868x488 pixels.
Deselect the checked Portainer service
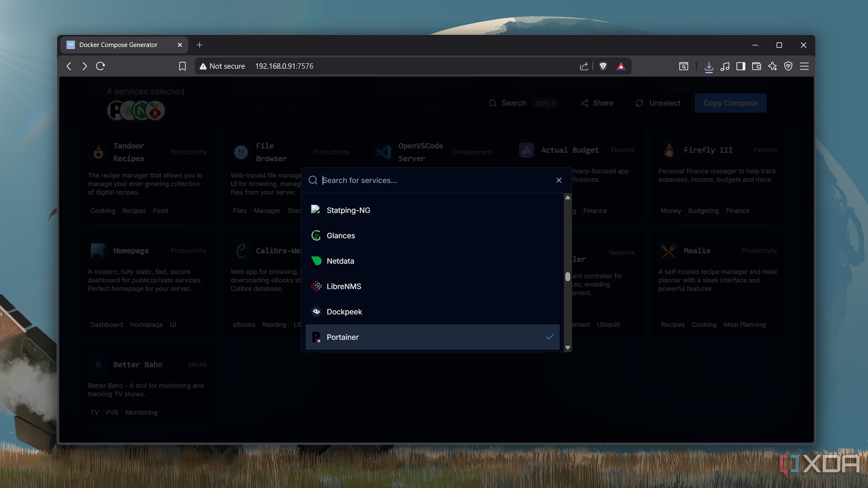point(432,337)
